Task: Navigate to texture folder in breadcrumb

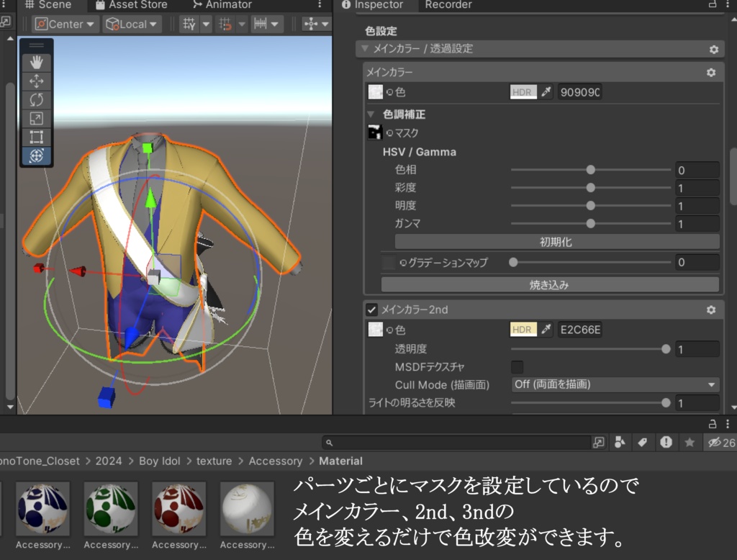Action: click(x=214, y=461)
